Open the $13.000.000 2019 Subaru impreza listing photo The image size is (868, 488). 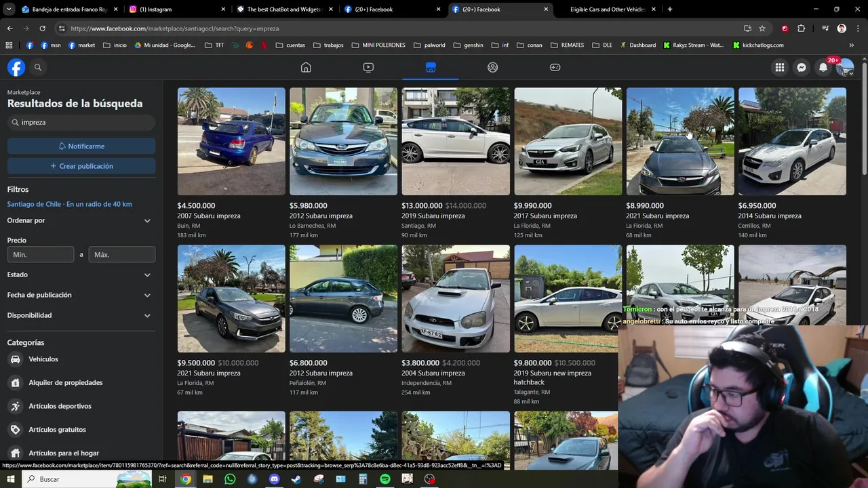[456, 142]
